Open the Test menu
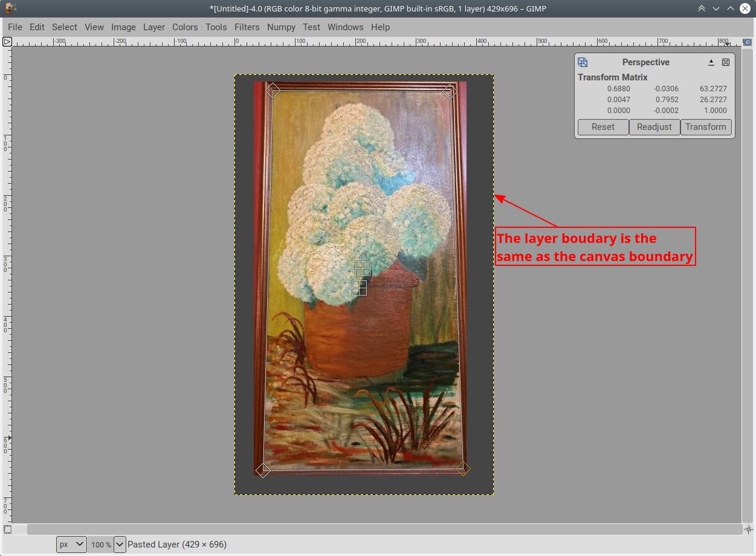This screenshot has height=556, width=756. [311, 27]
